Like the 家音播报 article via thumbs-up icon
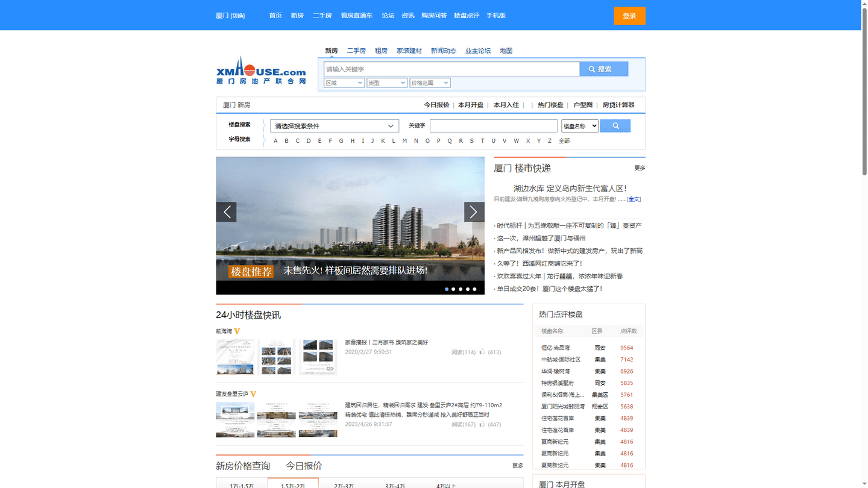 click(482, 351)
